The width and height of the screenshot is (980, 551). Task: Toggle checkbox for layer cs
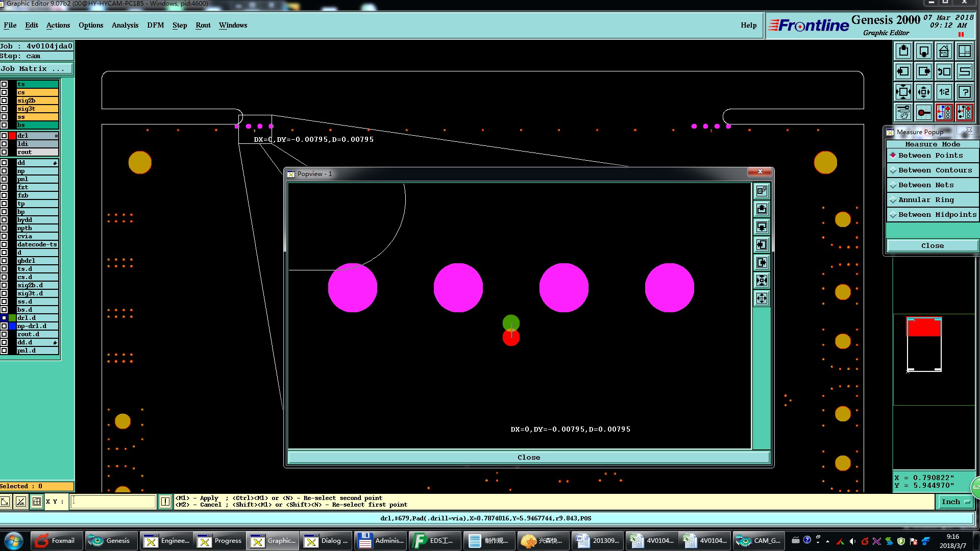(4, 92)
